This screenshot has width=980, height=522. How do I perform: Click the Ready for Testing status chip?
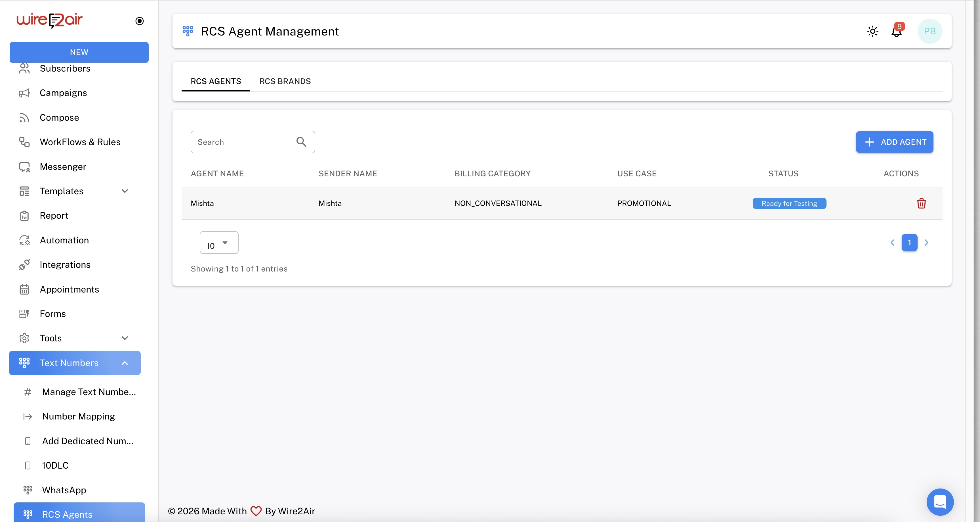(x=789, y=203)
